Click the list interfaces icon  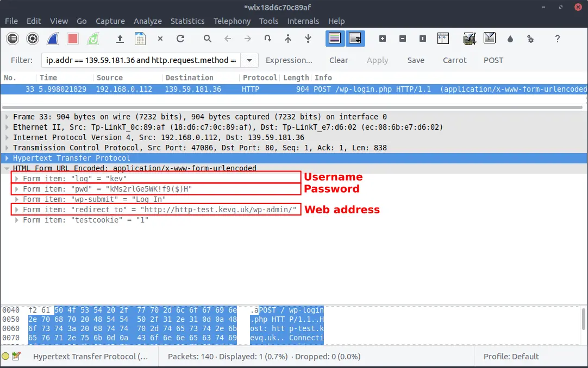click(12, 39)
